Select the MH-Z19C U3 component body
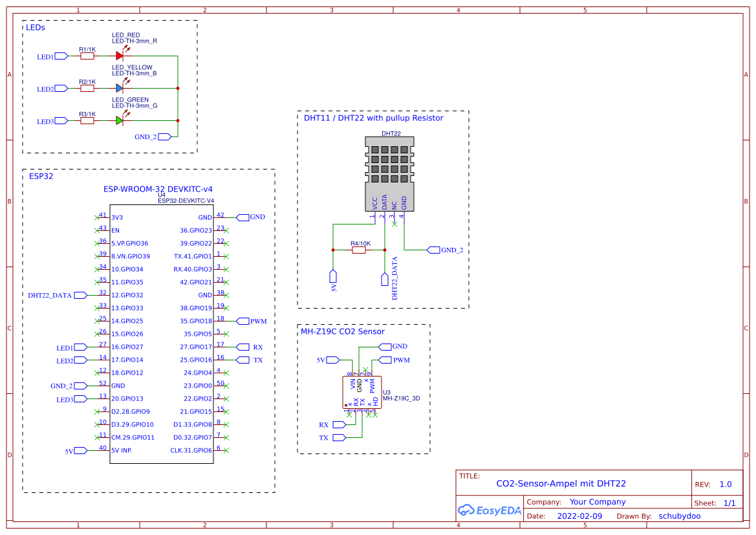Image resolution: width=756 pixels, height=535 pixels. (x=362, y=393)
